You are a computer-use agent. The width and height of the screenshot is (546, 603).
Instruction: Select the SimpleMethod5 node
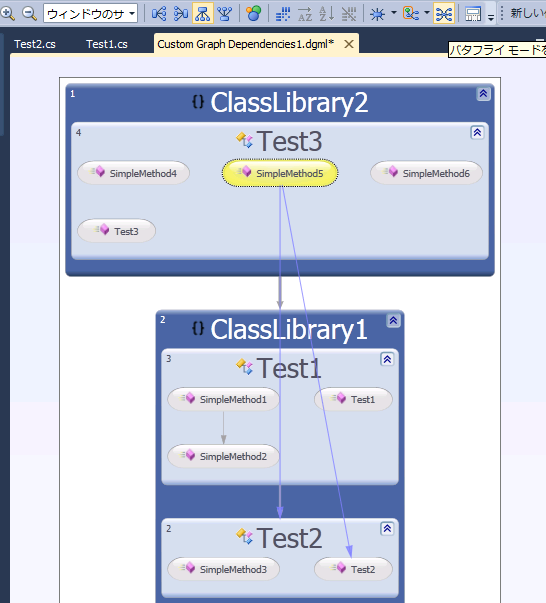point(280,173)
